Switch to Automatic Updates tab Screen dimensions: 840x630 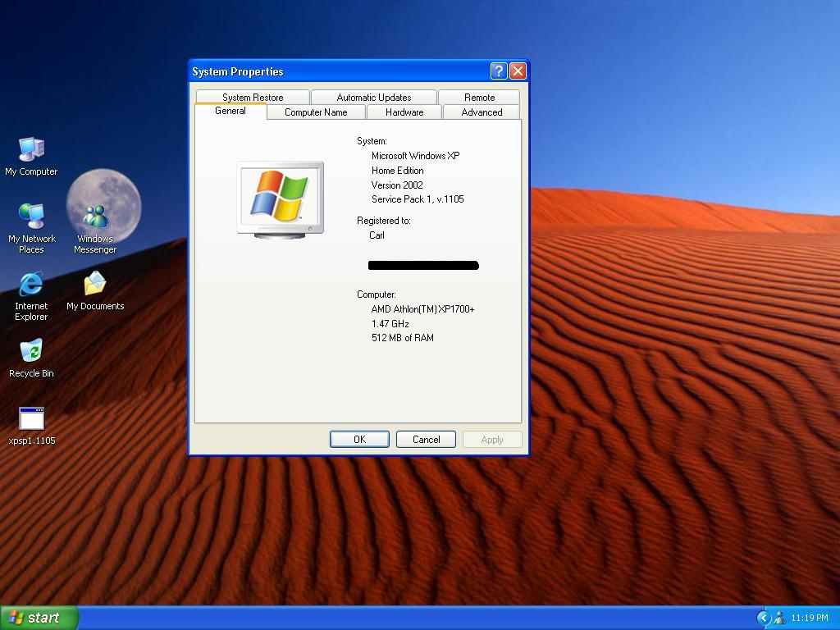tap(373, 97)
